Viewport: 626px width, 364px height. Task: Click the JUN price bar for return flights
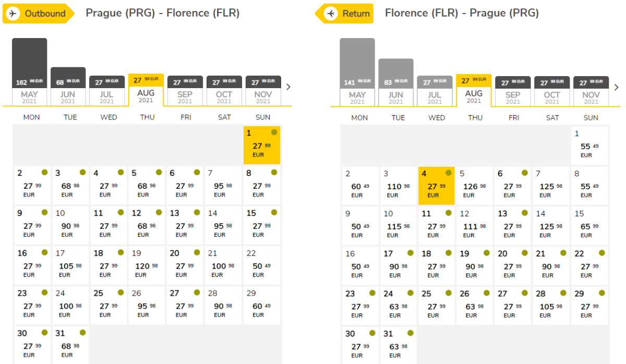pyautogui.click(x=396, y=73)
